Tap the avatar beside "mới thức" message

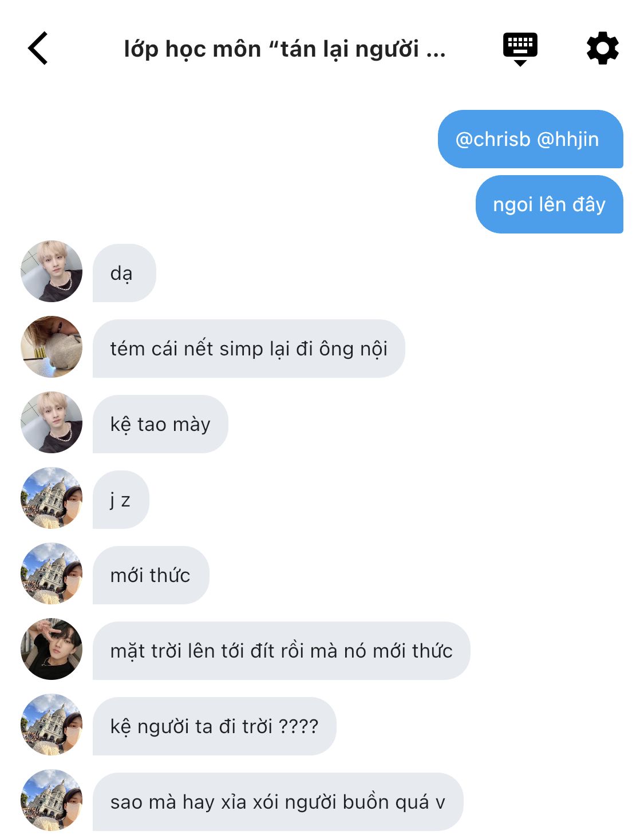52,573
